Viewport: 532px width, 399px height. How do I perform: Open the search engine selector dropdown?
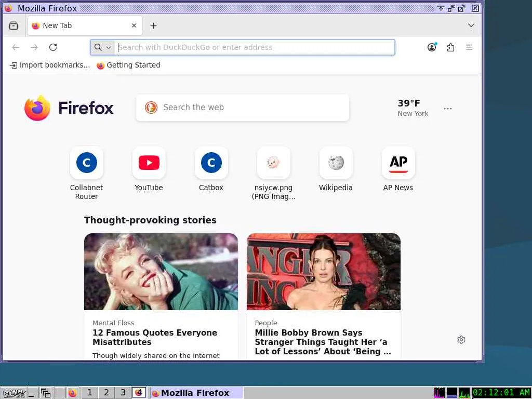[x=102, y=47]
